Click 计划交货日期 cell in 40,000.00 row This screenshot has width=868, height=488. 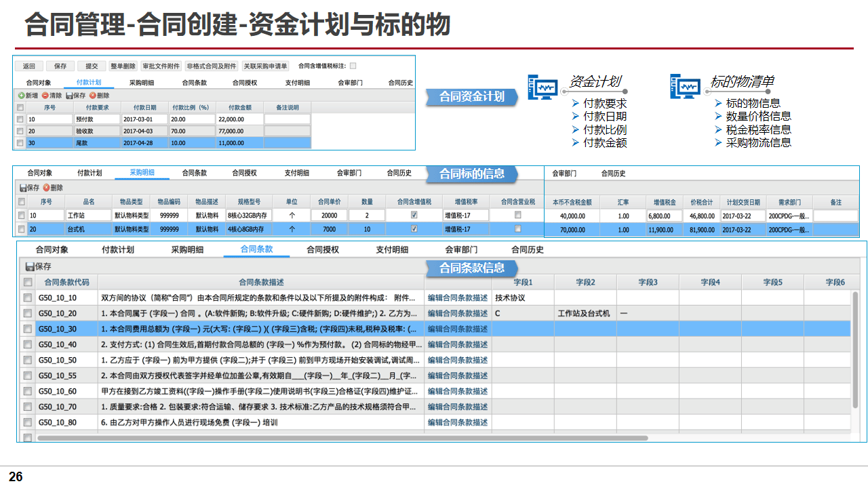coord(743,216)
